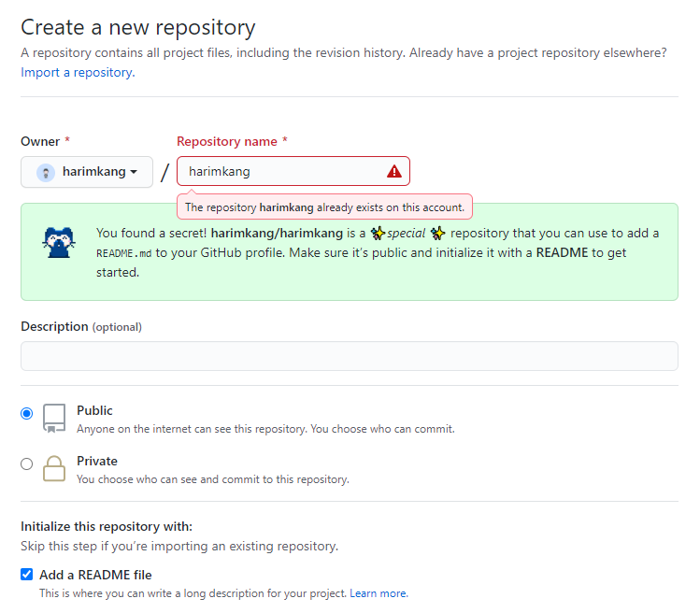Open the Learn more link under README option
Screen dimensions: 700x613
(379, 593)
